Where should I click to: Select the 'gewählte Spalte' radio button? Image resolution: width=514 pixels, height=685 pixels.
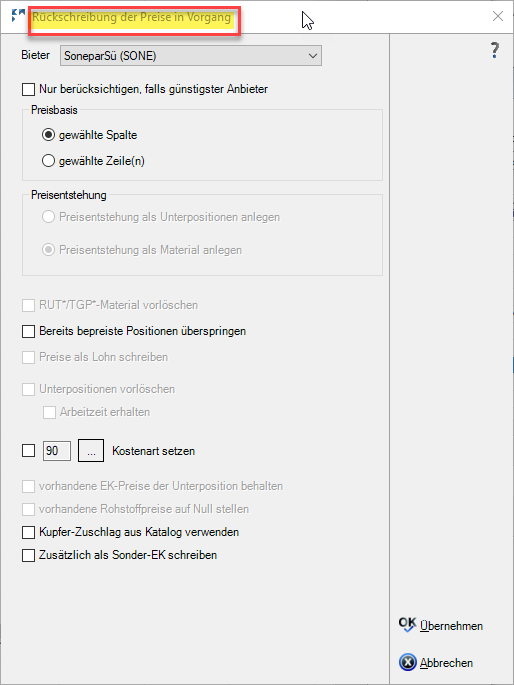48,135
